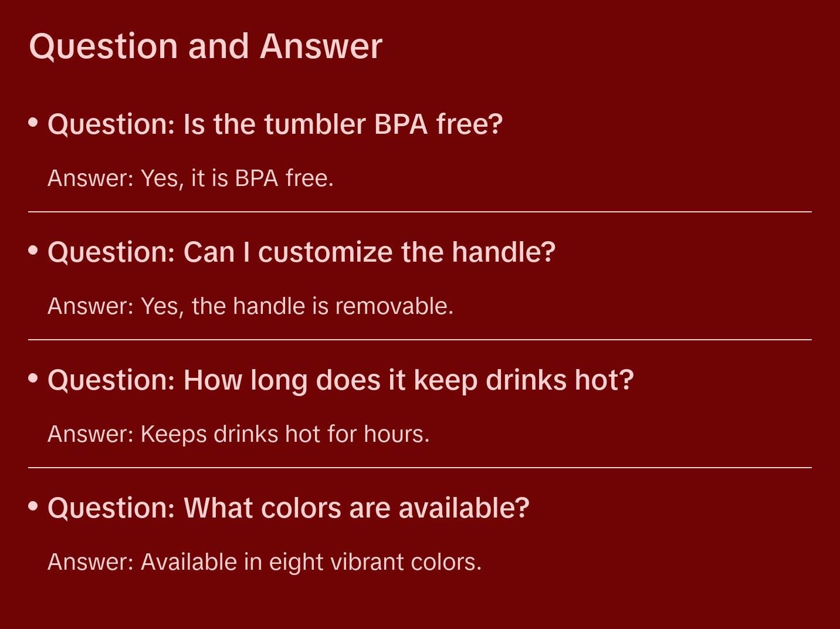
Task: Click the answer "Keeps drinks hot for hours."
Action: tap(239, 434)
